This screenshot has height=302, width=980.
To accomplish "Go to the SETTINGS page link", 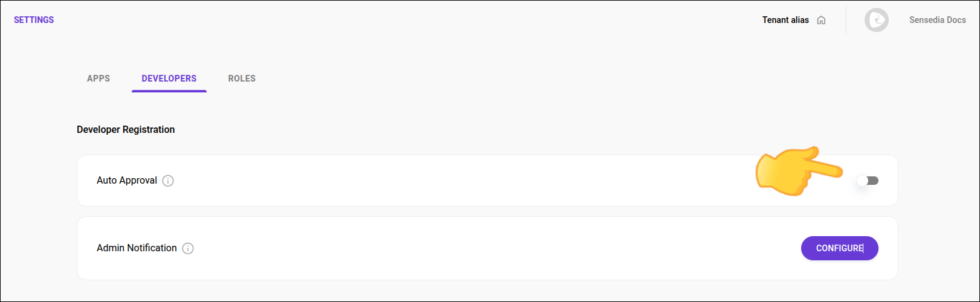I will (x=34, y=20).
